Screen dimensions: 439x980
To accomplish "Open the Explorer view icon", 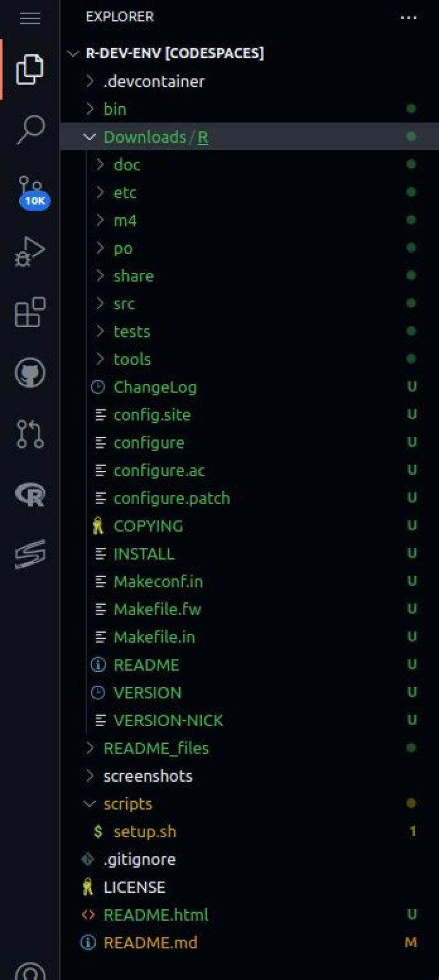I will tap(29, 69).
